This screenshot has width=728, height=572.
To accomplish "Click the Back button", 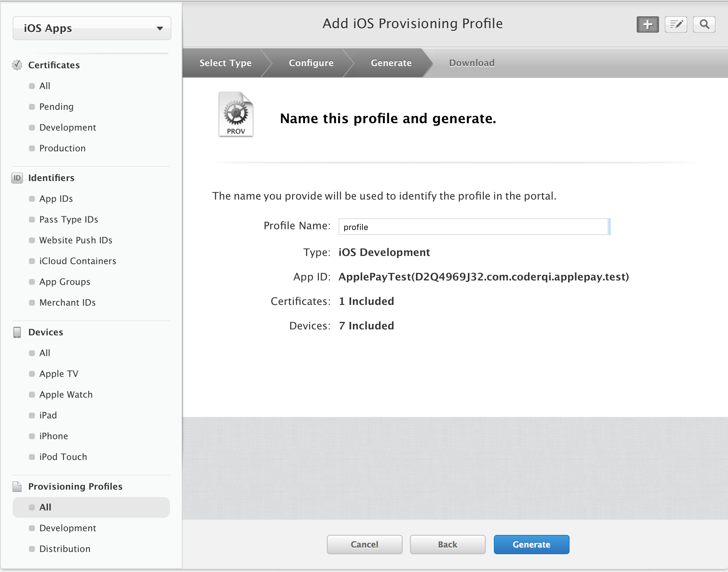I will 447,544.
